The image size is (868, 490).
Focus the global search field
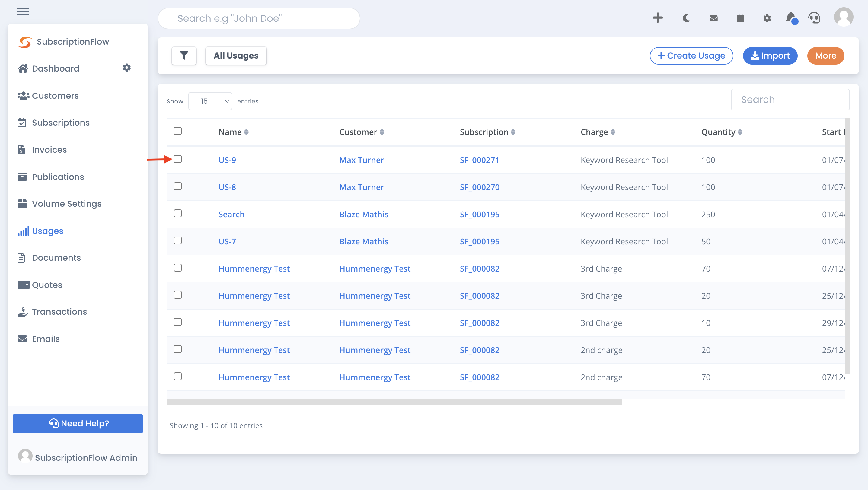click(258, 18)
